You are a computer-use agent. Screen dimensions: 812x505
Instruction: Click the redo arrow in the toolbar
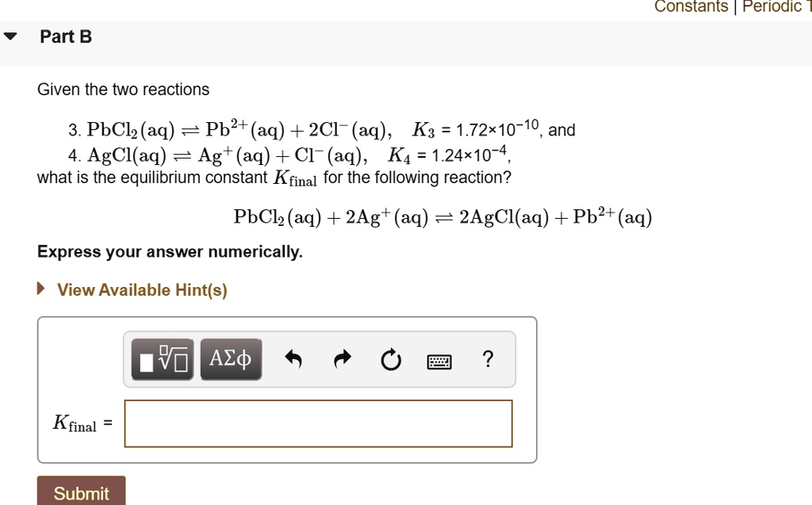(342, 358)
